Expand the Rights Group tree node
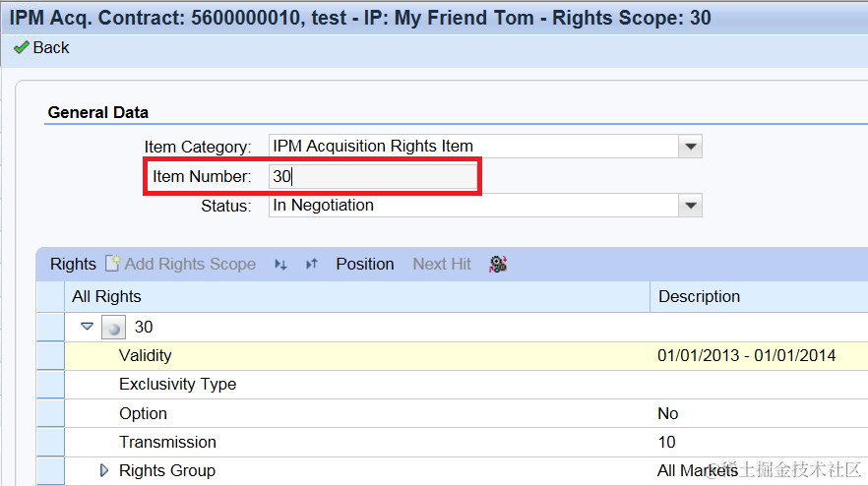Image resolution: width=868 pixels, height=486 pixels. click(x=103, y=470)
